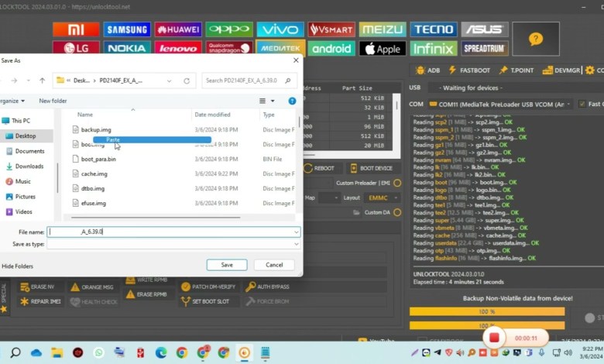
Task: Click the REBOOT button icon
Action: click(308, 168)
